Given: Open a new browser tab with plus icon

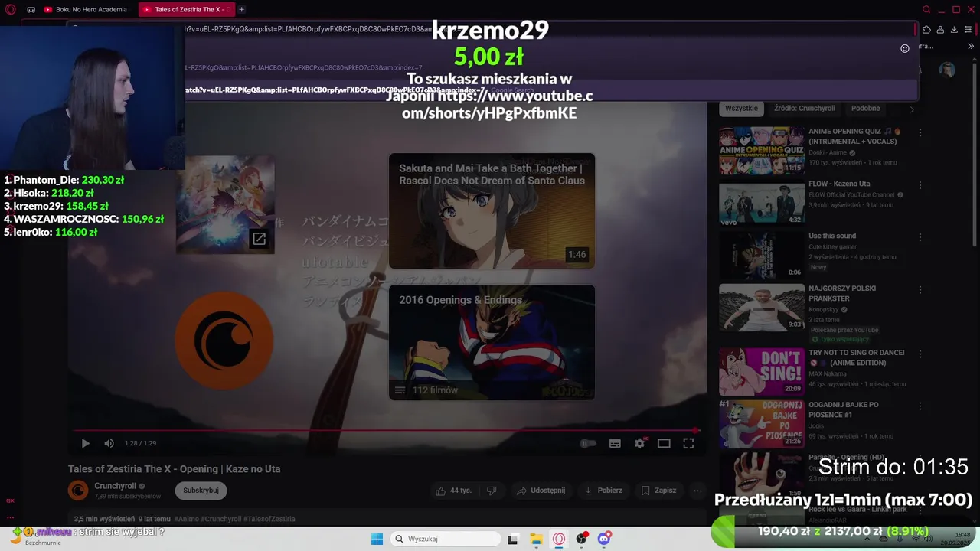Looking at the screenshot, I should point(241,9).
